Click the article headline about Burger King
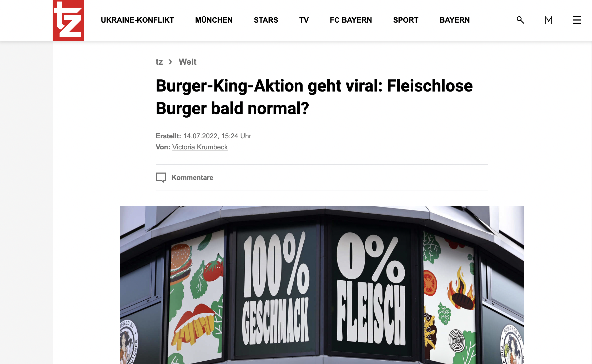Screen dimensions: 592x364 pos(314,97)
